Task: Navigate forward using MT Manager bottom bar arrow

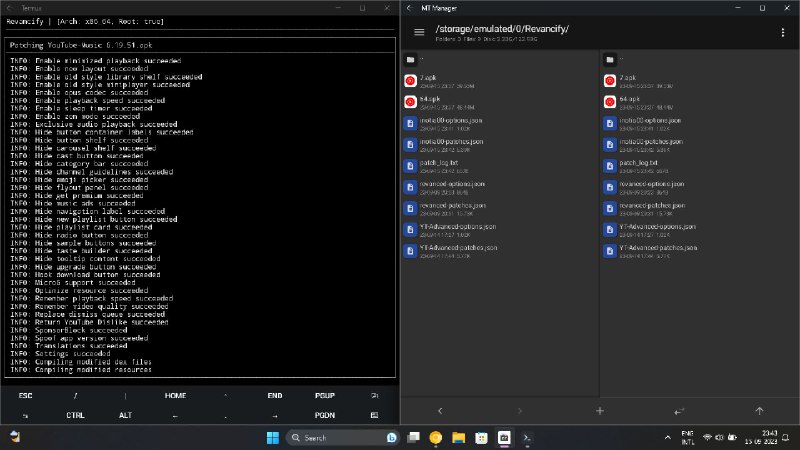Action: point(519,411)
